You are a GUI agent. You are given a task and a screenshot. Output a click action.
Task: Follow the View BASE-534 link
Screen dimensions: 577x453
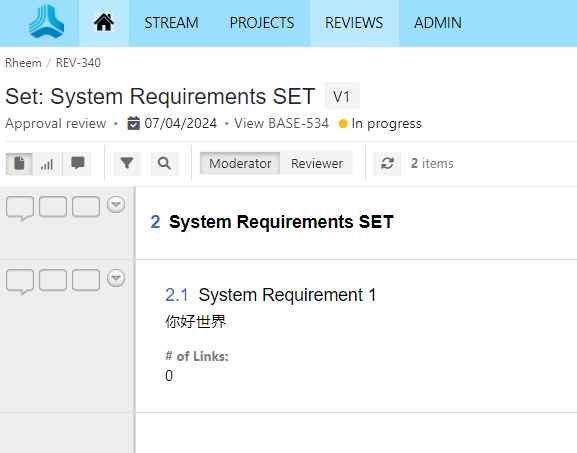tap(282, 123)
